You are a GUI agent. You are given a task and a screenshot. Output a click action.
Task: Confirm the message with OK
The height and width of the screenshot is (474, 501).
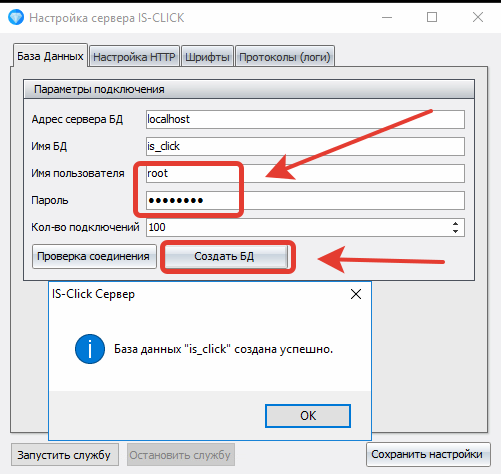coord(308,416)
